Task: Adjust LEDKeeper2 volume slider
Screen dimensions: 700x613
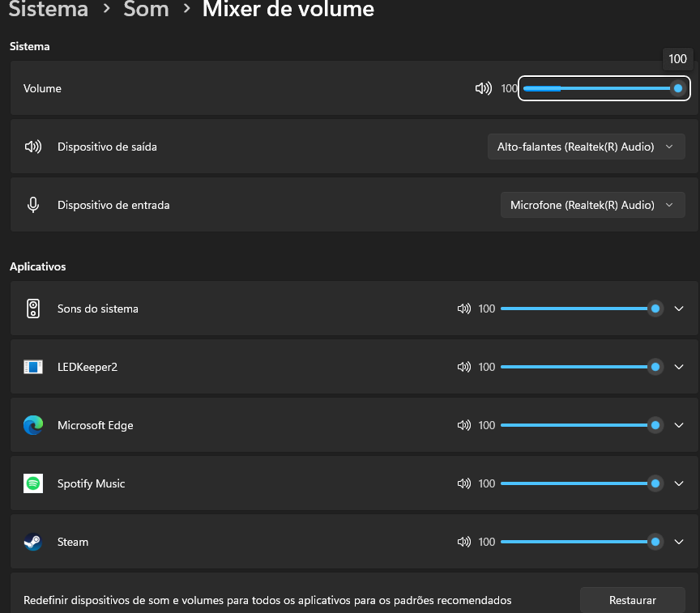Action: (x=581, y=367)
